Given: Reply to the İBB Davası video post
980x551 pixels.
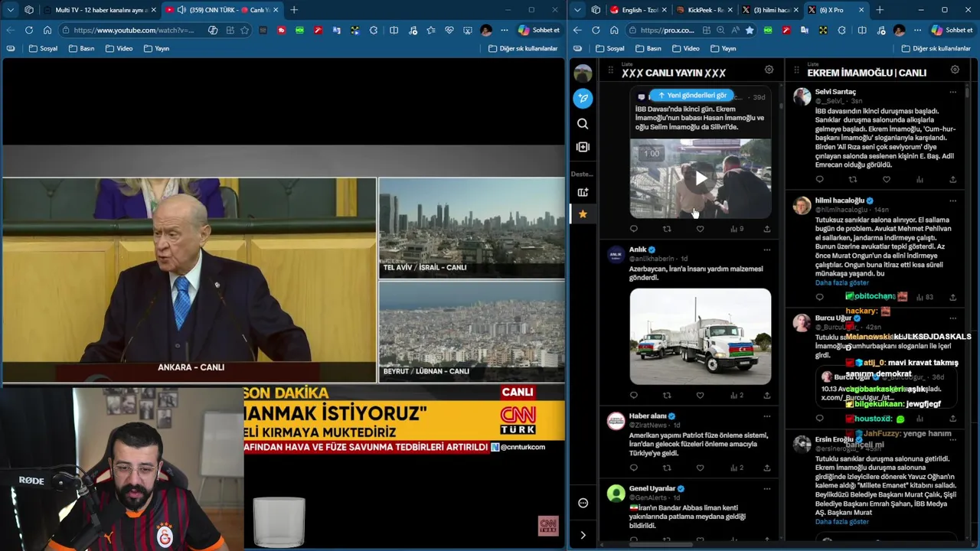Looking at the screenshot, I should coord(633,229).
